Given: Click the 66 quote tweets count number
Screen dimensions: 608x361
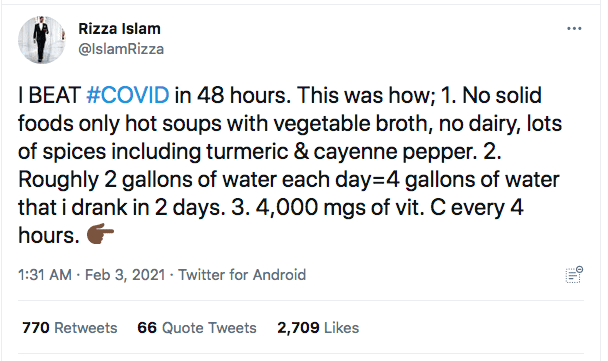Looking at the screenshot, I should pos(147,328).
